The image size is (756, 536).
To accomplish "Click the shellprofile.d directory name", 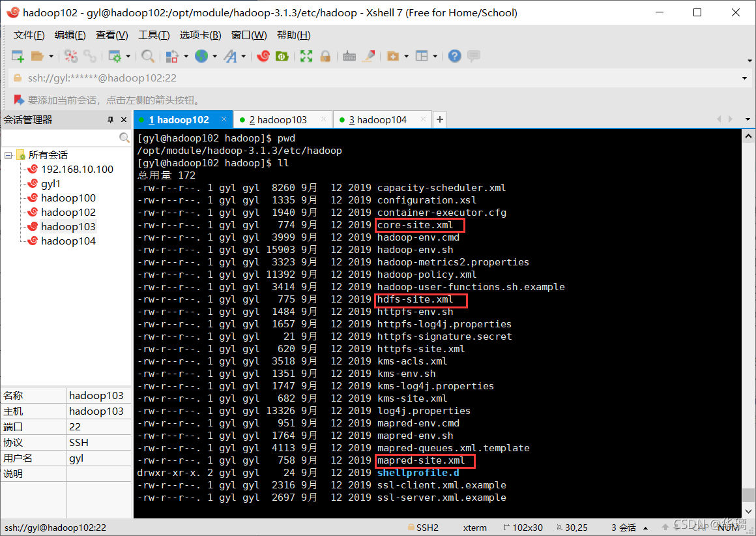I will tap(418, 473).
